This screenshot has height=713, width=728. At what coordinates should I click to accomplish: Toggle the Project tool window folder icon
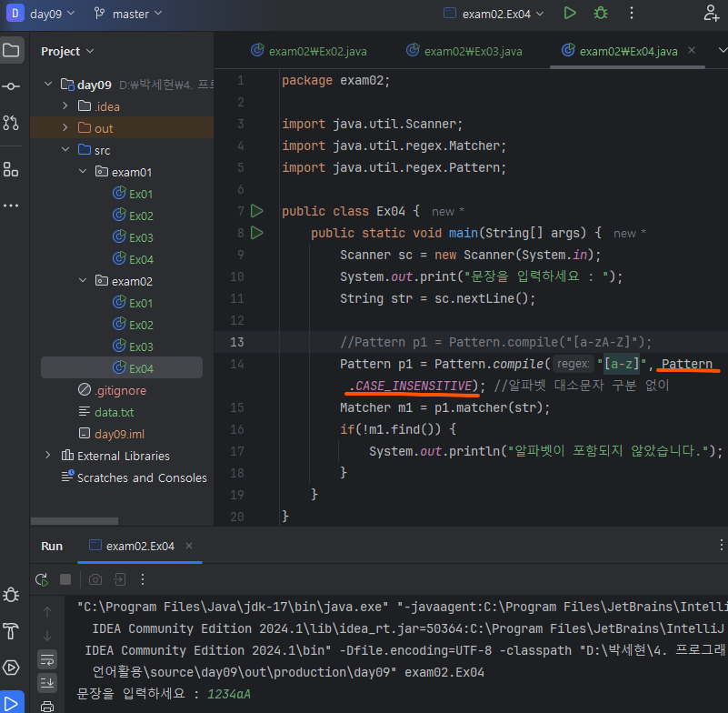[11, 50]
